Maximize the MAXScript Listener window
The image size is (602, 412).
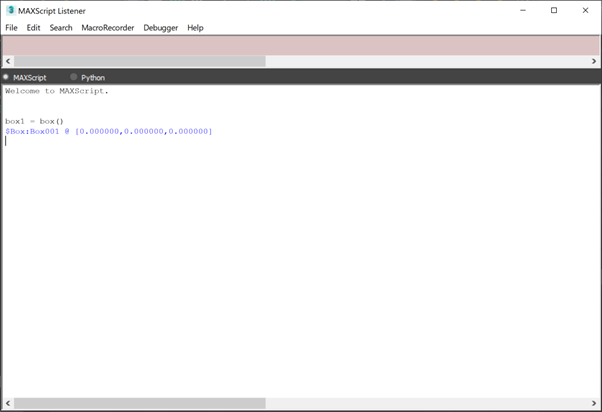click(x=554, y=10)
